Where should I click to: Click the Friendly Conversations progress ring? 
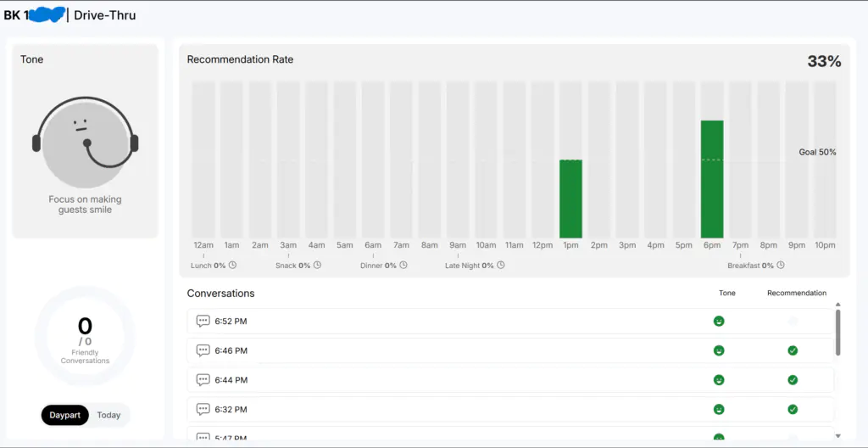85,337
